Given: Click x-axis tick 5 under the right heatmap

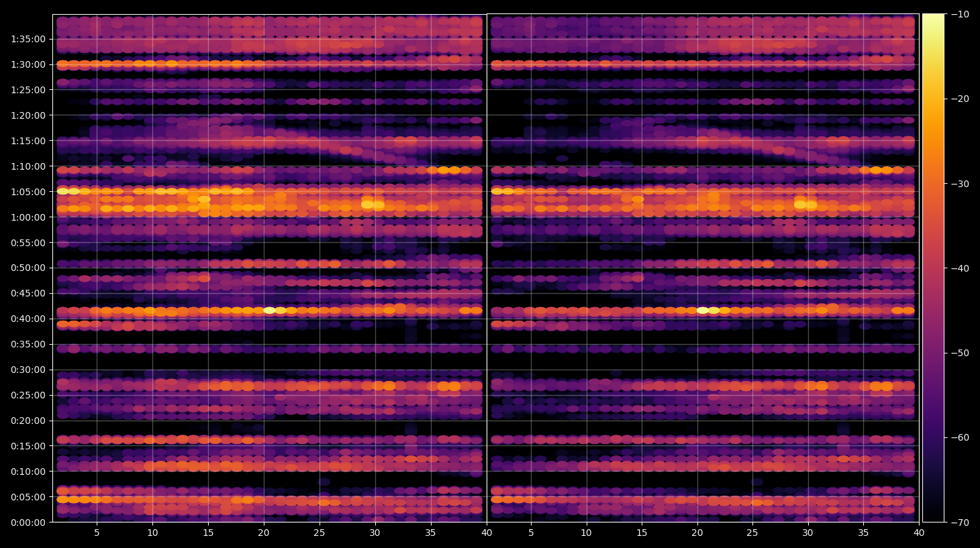Looking at the screenshot, I should point(531,533).
